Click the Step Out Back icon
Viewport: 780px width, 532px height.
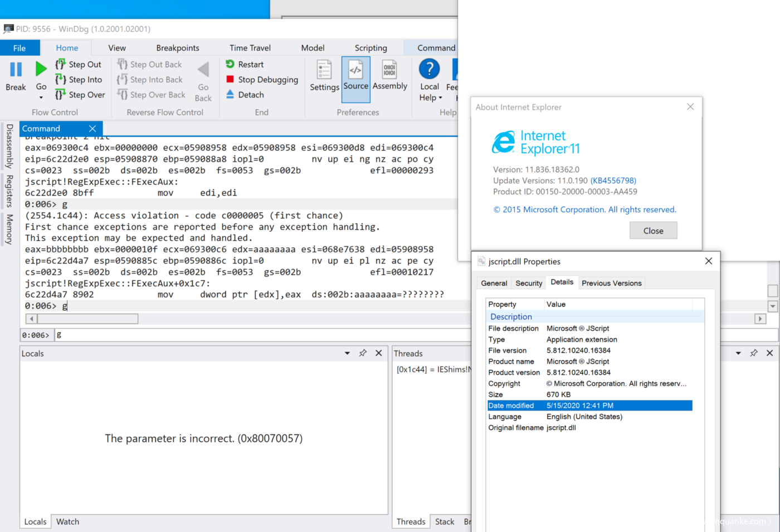tap(122, 65)
